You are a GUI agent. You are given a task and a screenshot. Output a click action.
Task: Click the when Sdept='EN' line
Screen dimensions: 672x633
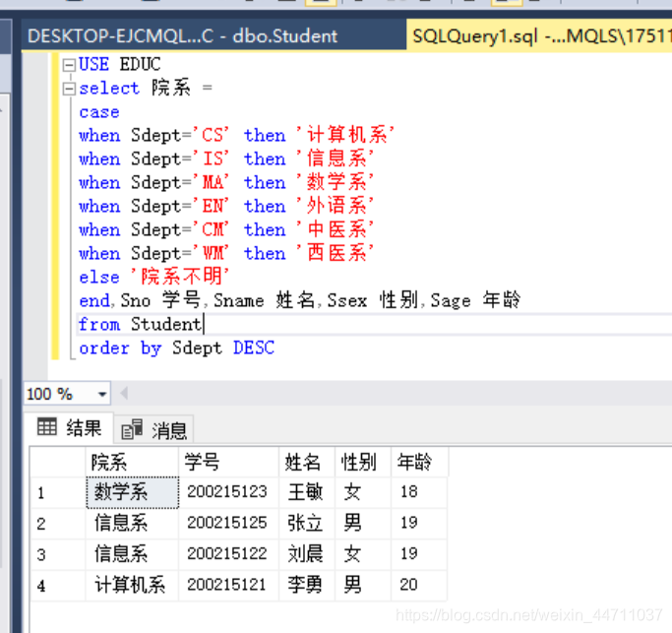pyautogui.click(x=226, y=207)
